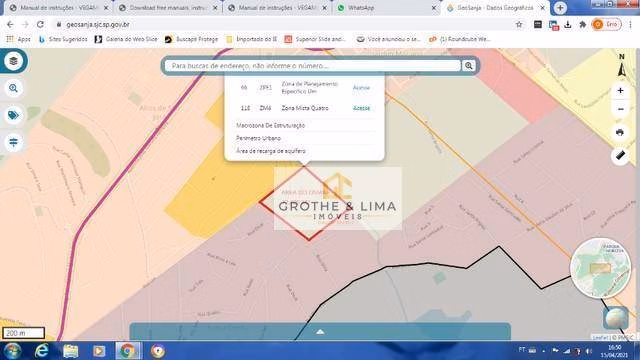
Task: Switch to third 'Manual de instruções' tab
Action: [x=277, y=8]
